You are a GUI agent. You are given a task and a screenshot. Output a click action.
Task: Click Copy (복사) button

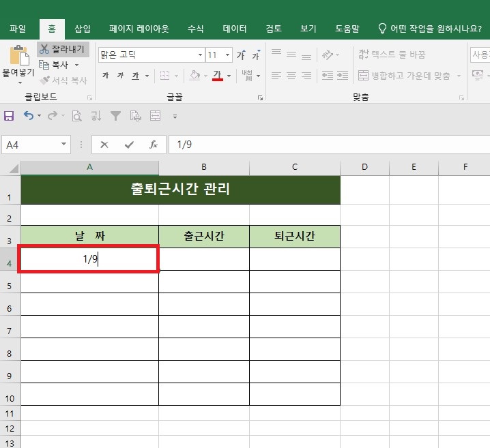pos(54,65)
